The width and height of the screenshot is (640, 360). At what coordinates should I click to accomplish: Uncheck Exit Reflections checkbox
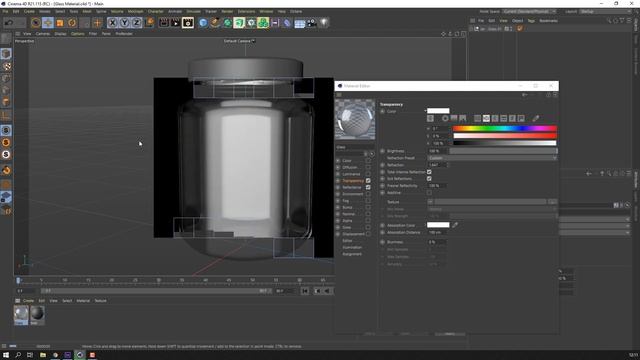click(429, 179)
